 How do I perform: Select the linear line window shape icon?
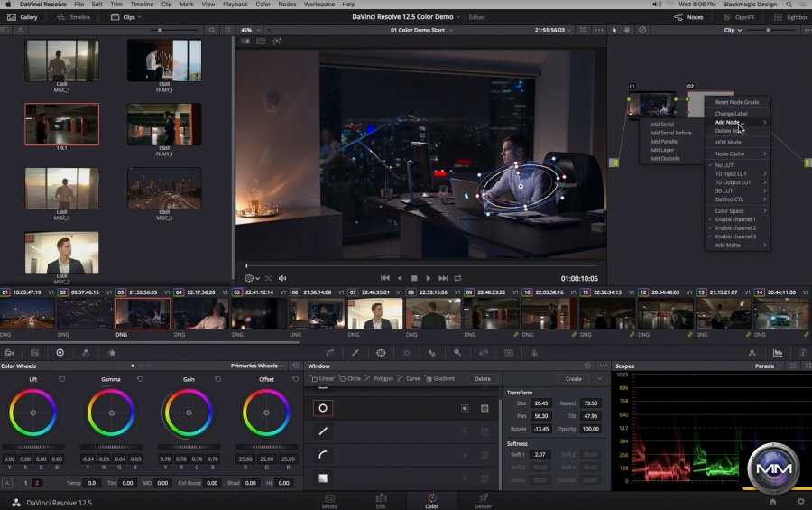point(323,431)
